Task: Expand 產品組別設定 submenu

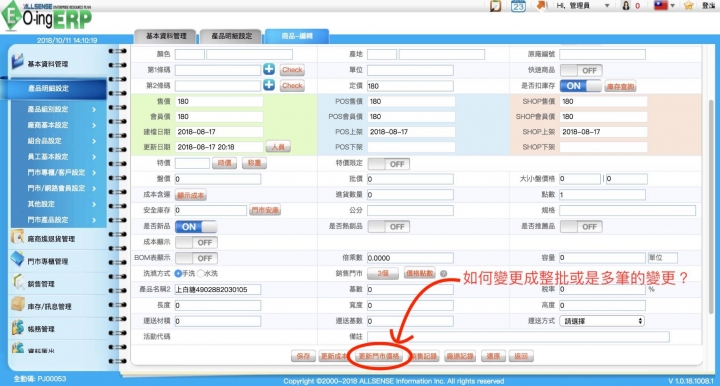Action: coord(94,109)
